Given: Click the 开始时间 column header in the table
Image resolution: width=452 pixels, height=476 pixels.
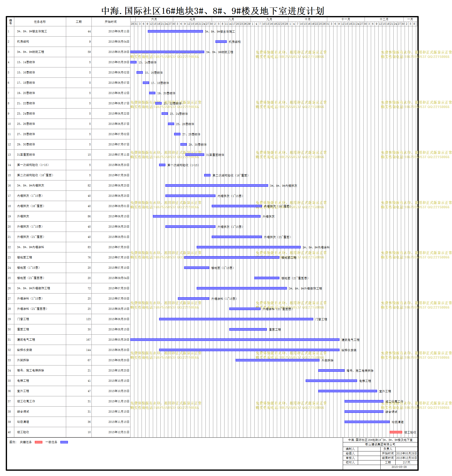Looking at the screenshot, I should tap(111, 22).
